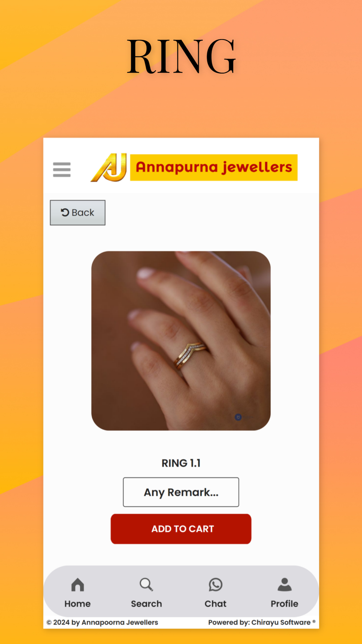Image resolution: width=362 pixels, height=644 pixels.
Task: Open the ring product photo
Action: [x=181, y=341]
